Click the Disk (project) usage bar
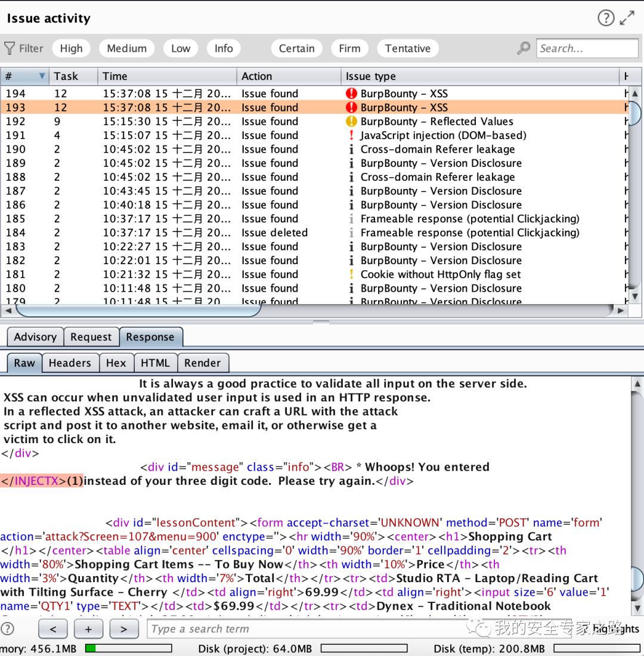This screenshot has width=644, height=656. 364,648
